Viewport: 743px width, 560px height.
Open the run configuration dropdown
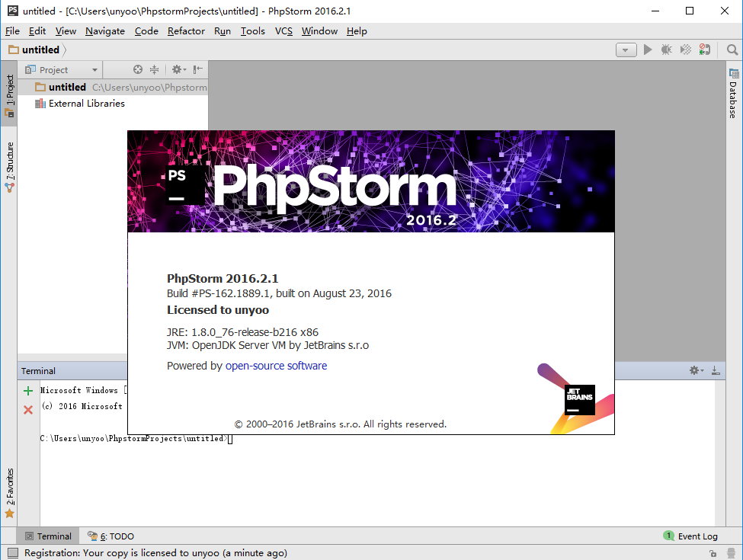pos(626,50)
